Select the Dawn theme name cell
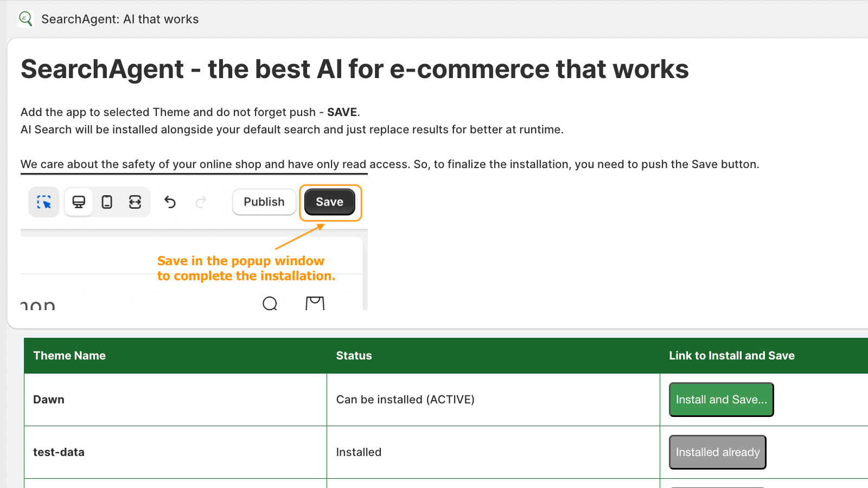 tap(49, 400)
